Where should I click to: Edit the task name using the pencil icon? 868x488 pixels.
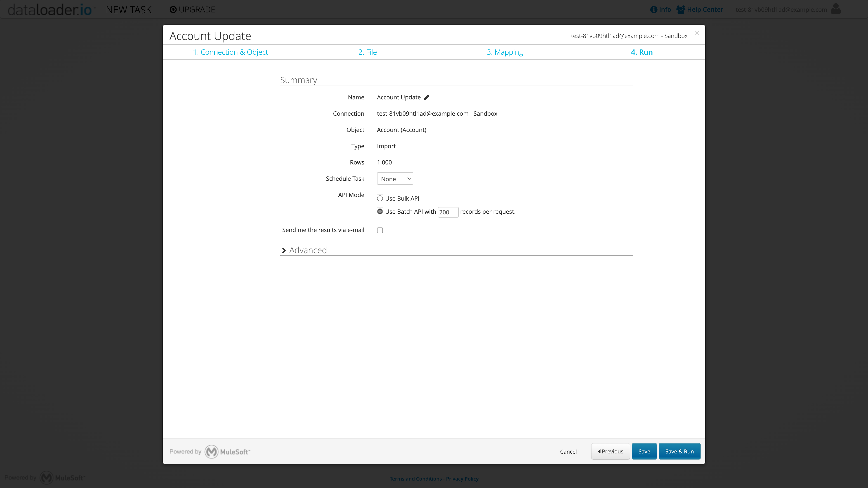tap(427, 97)
